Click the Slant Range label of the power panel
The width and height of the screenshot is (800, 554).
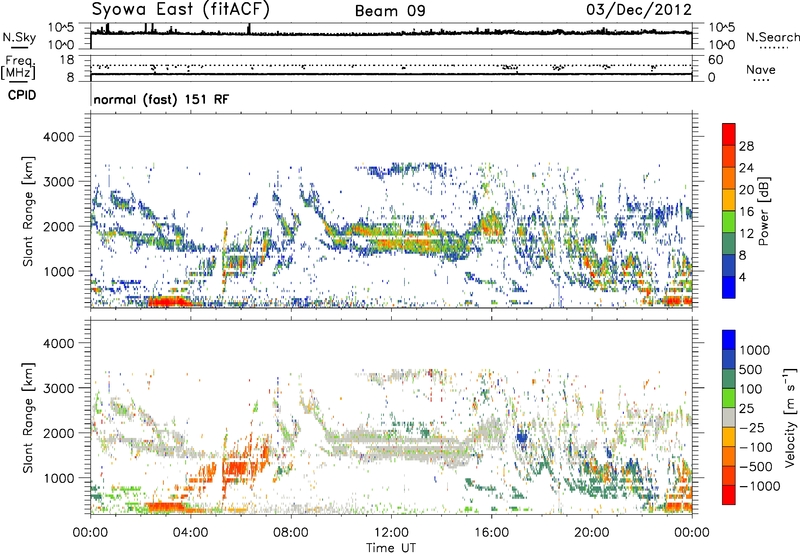pos(28,212)
